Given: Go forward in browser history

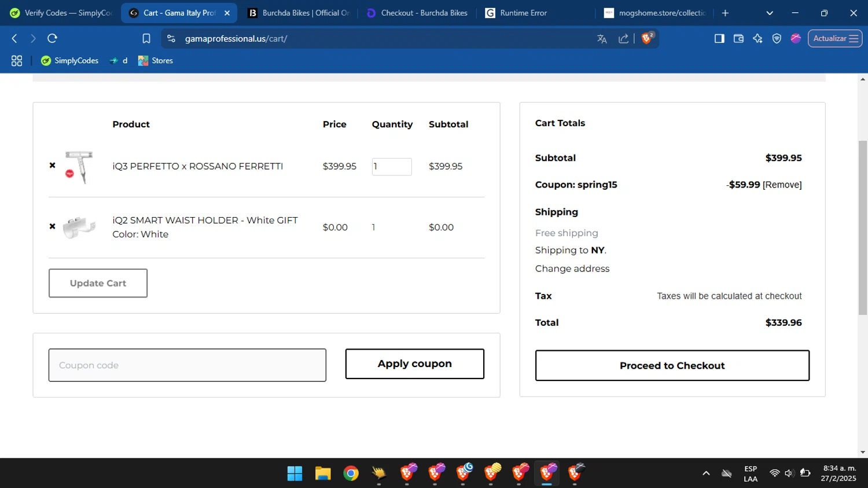Looking at the screenshot, I should (33, 38).
